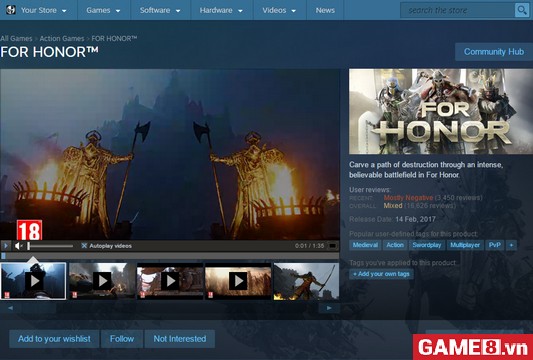Click the Medieval tag

click(365, 245)
